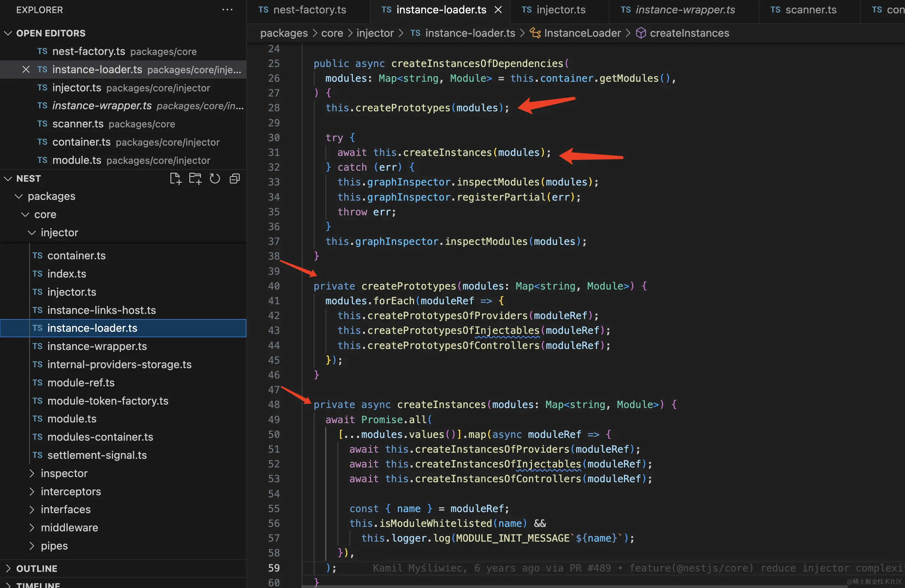Image resolution: width=905 pixels, height=588 pixels.
Task: Click createInstances call on line 31
Action: coord(447,152)
